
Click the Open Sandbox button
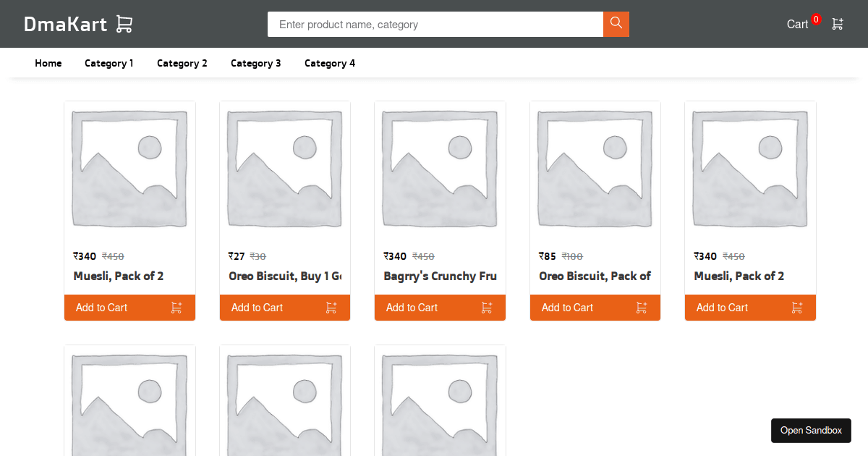[811, 431]
